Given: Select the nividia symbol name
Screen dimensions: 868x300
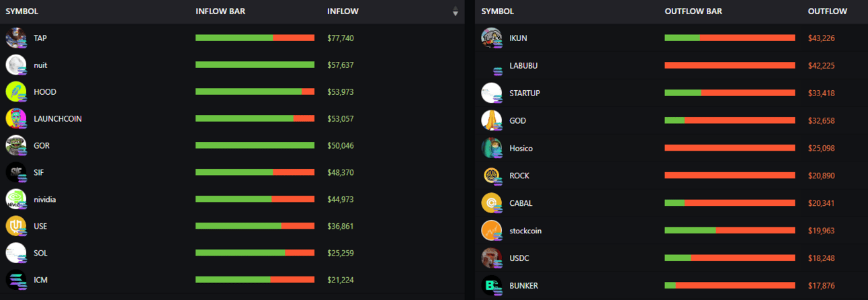Looking at the screenshot, I should [x=45, y=200].
